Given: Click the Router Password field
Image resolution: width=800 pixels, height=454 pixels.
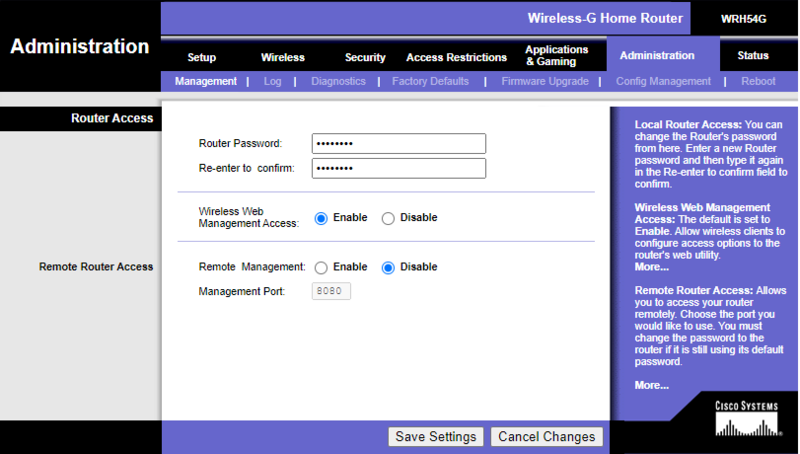Looking at the screenshot, I should point(398,143).
